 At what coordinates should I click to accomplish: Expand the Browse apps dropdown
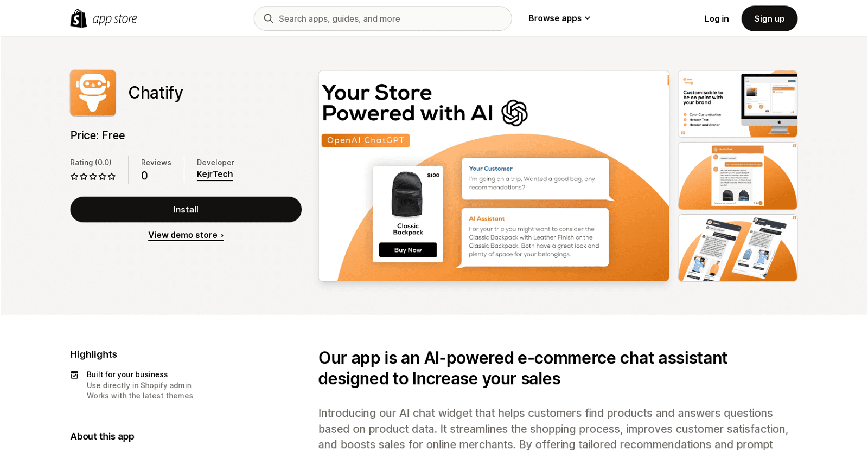pos(554,18)
